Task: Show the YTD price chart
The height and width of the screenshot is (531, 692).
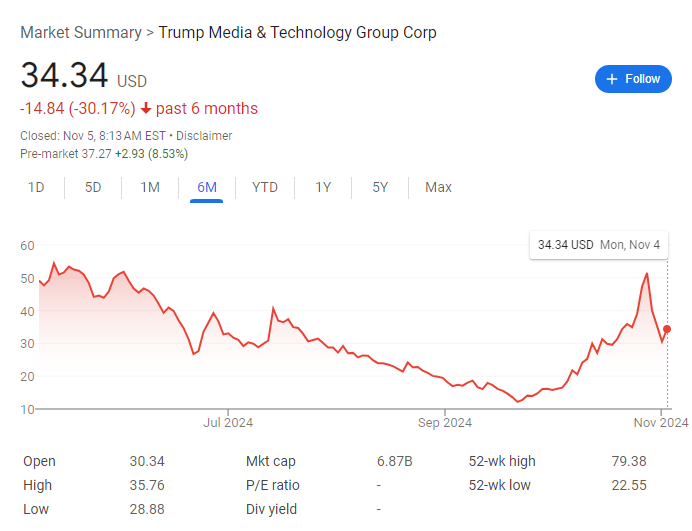Action: coord(265,187)
